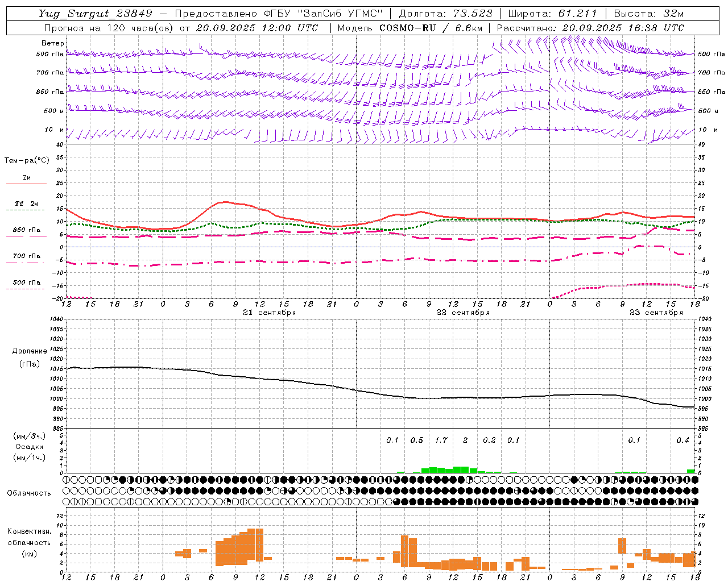728x582 pixels.
Task: Click the '22 сентября' date label
Action: [x=463, y=313]
